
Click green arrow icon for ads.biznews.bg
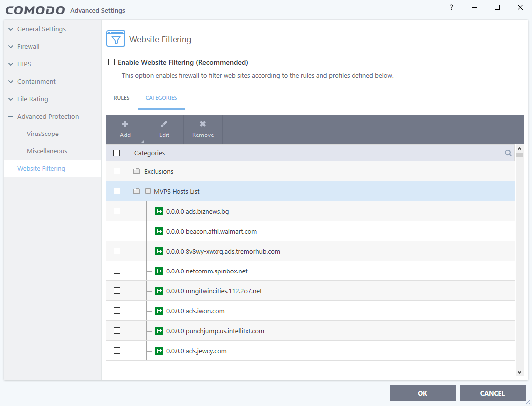159,211
